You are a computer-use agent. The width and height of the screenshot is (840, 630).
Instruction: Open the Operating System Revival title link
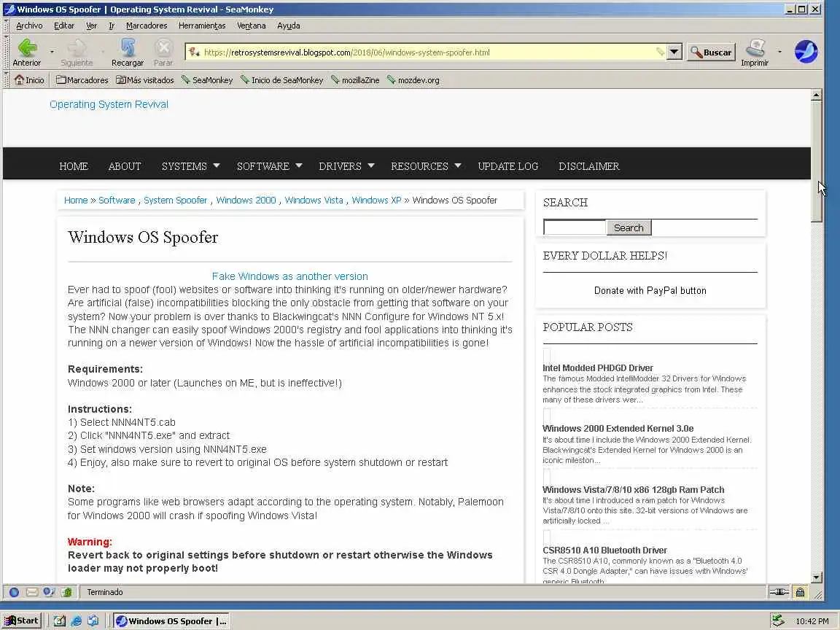pyautogui.click(x=109, y=104)
